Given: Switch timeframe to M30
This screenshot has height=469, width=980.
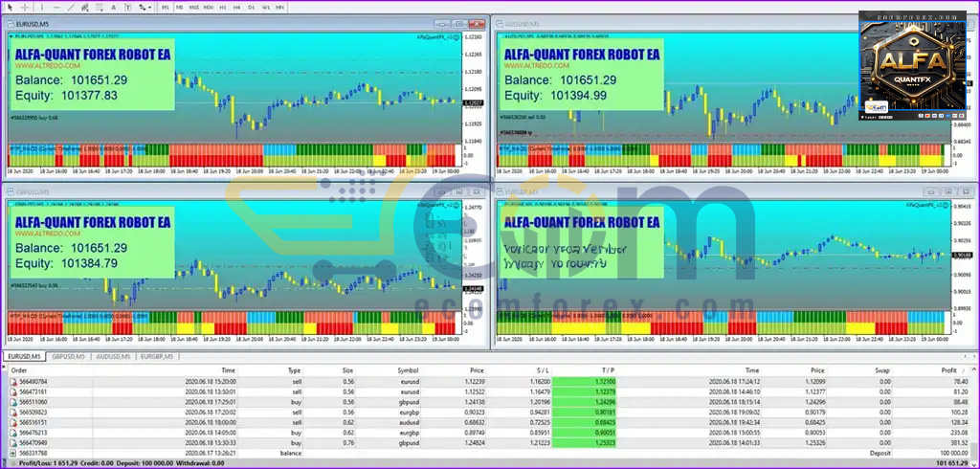Looking at the screenshot, I should 209,8.
